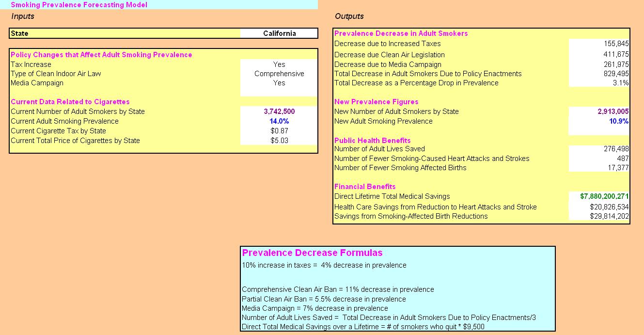The height and width of the screenshot is (335, 644).
Task: Click the Tax Increase value cell
Action: 279,64
